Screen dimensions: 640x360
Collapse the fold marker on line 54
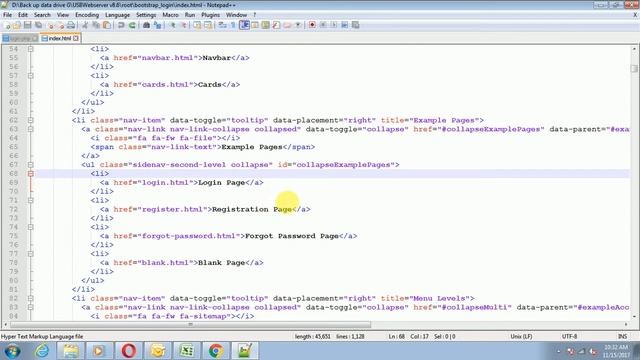[31, 49]
